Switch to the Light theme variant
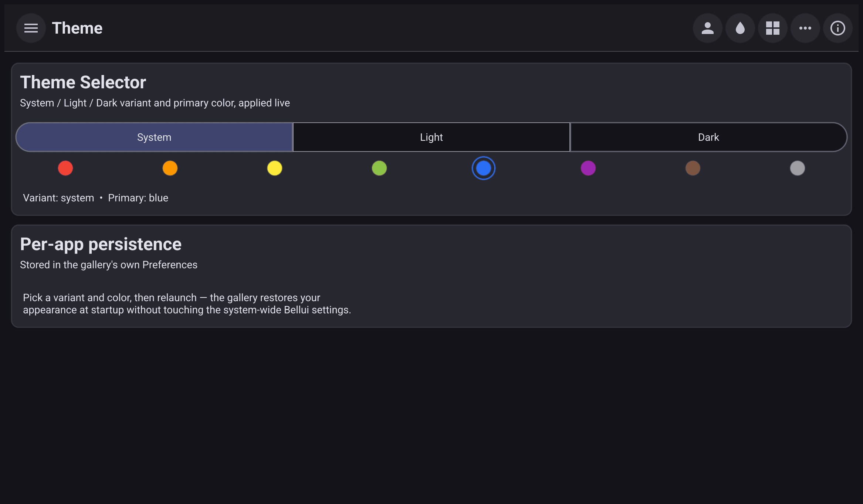This screenshot has height=504, width=863. [x=432, y=137]
